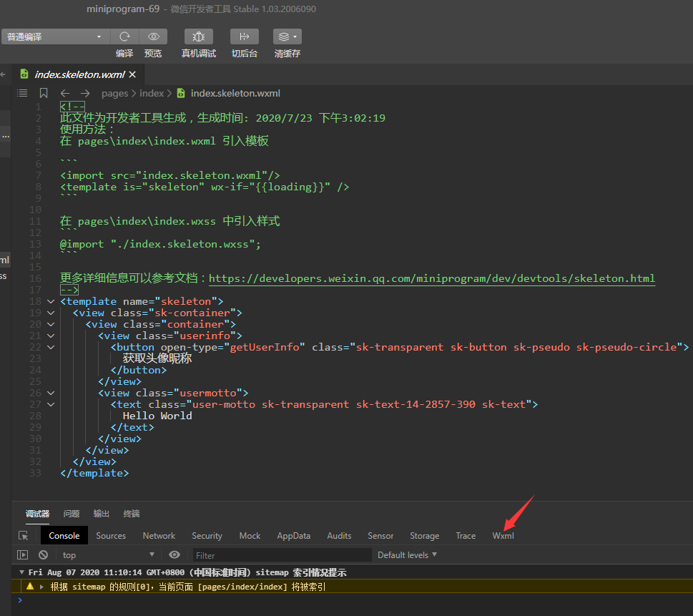Image resolution: width=693 pixels, height=616 pixels.
Task: Click the bookmark icon in editor bar
Action: [x=44, y=93]
